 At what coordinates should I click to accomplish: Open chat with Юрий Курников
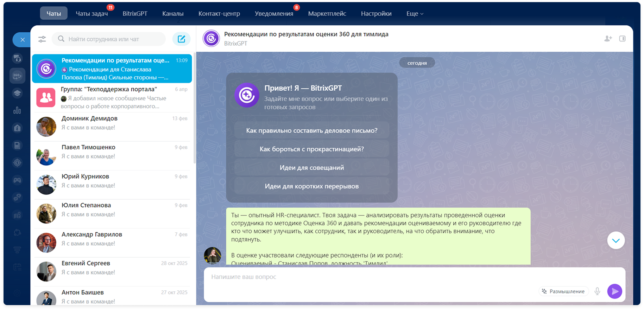coord(112,185)
